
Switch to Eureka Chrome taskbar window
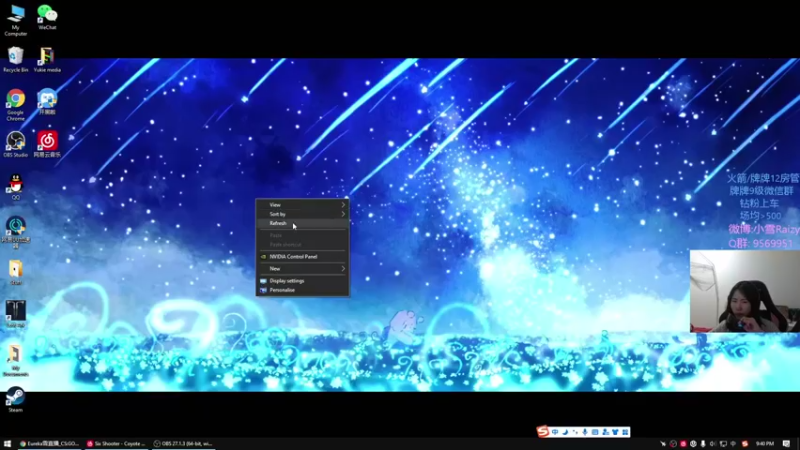click(x=49, y=444)
